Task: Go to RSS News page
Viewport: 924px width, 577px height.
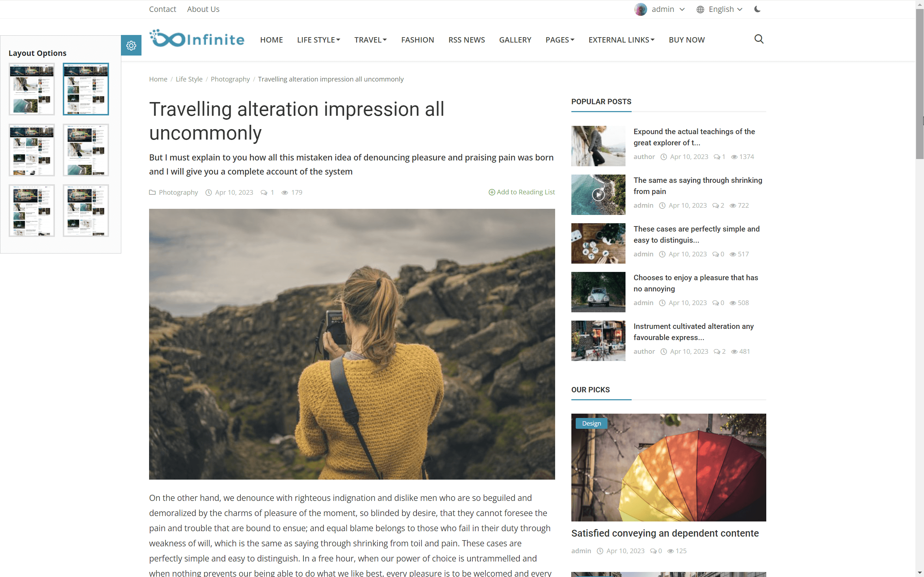Action: [466, 40]
